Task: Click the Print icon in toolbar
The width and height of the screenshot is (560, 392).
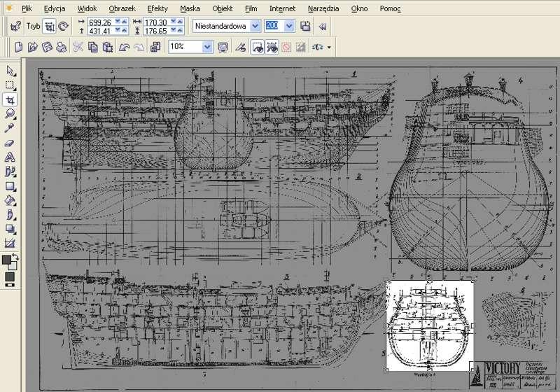Action: 61,47
